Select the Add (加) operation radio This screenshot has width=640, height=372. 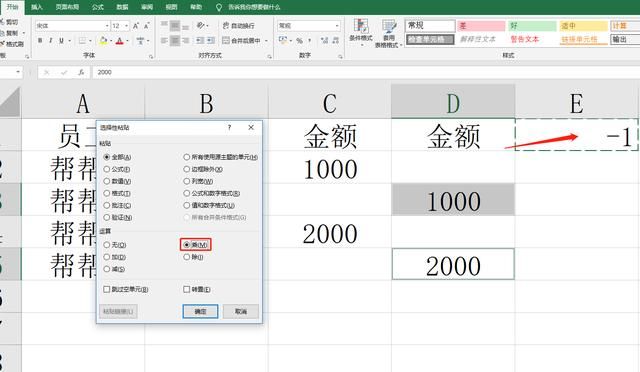click(x=107, y=257)
